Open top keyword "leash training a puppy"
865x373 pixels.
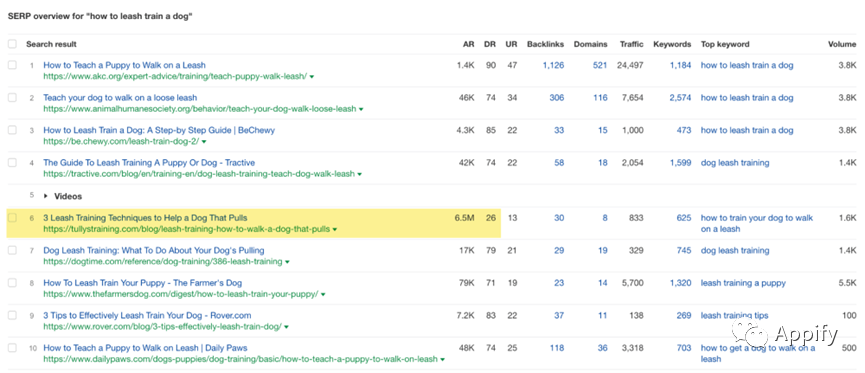pyautogui.click(x=743, y=283)
